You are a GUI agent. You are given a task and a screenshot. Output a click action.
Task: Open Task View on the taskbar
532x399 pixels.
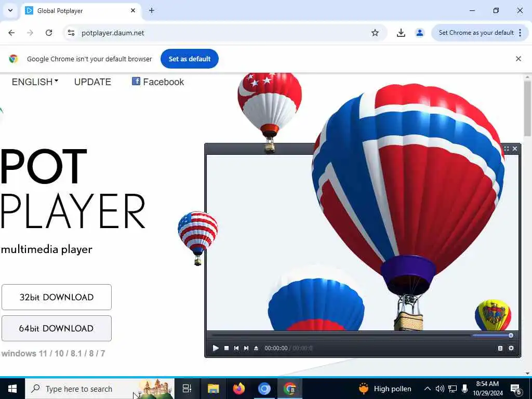pyautogui.click(x=187, y=389)
